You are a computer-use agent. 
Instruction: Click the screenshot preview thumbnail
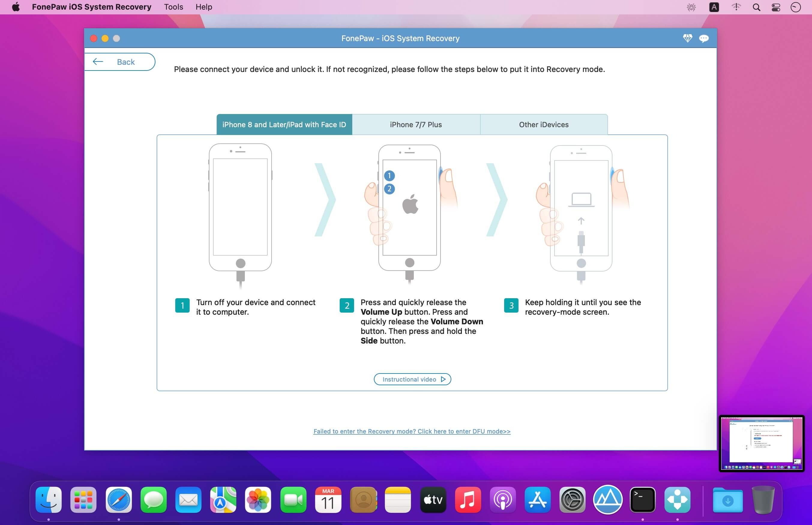coord(762,443)
